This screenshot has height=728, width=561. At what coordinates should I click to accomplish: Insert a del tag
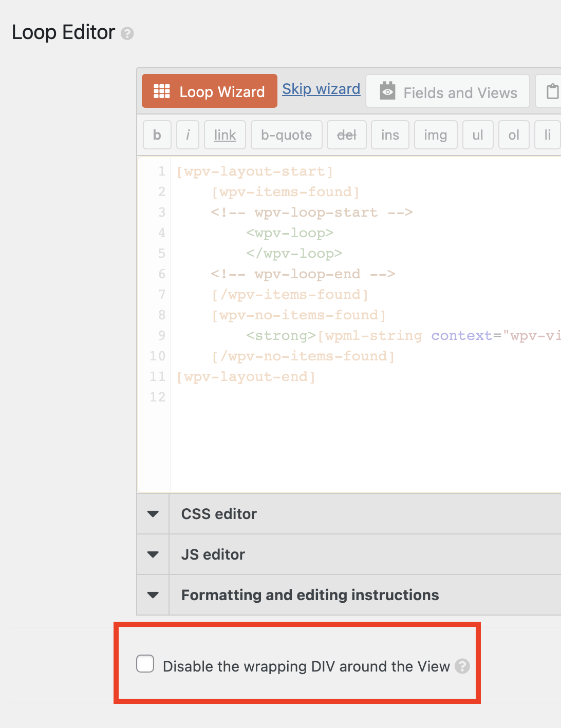[x=347, y=135]
